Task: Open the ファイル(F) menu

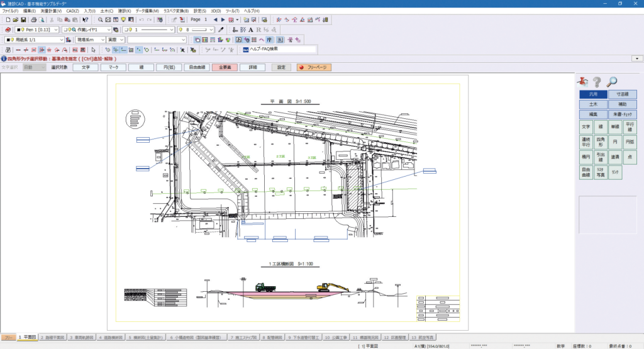Action: (10, 11)
